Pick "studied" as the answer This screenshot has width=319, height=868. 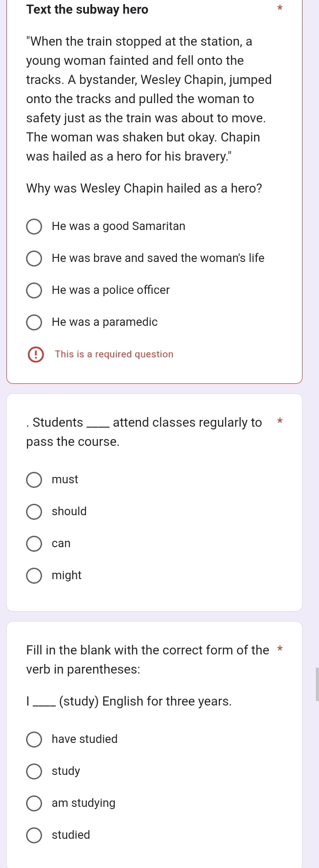pos(34,835)
